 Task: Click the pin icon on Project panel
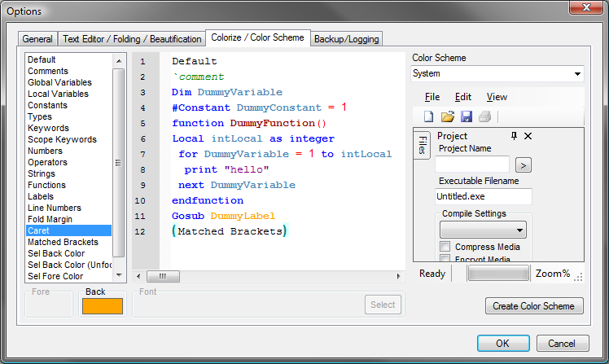click(514, 135)
